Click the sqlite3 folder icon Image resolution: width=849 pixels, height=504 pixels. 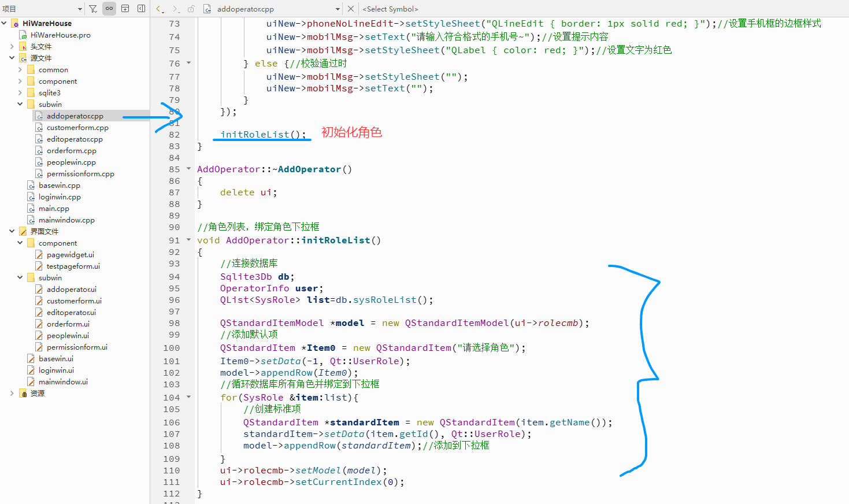point(31,92)
